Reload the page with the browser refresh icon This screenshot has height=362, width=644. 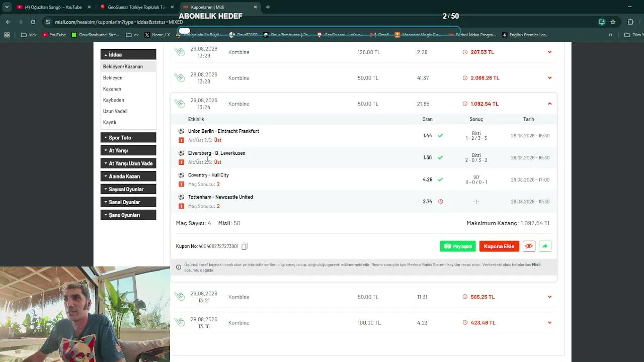click(33, 22)
